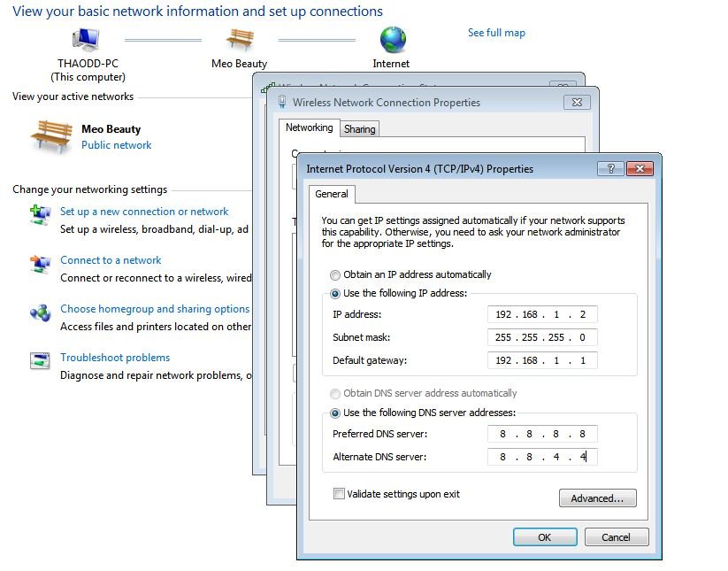The height and width of the screenshot is (571, 728).
Task: Click the Preferred DNS server field
Action: pyautogui.click(x=542, y=434)
